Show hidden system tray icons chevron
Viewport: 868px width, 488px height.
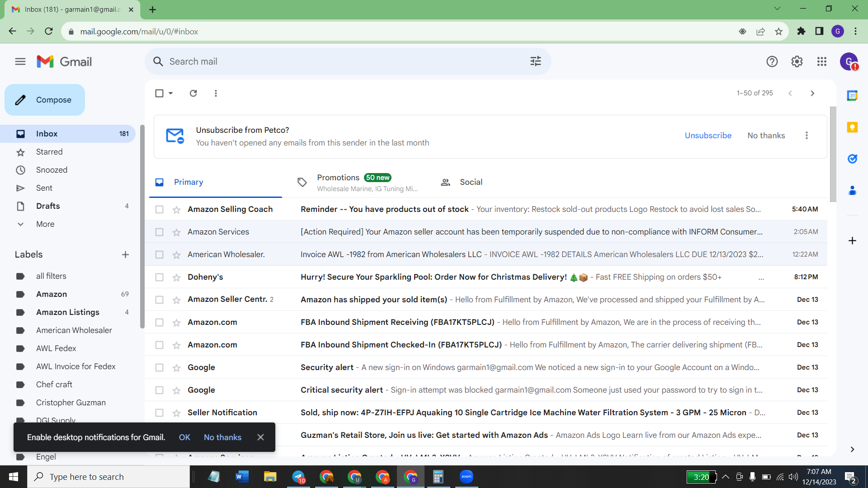[x=725, y=477]
